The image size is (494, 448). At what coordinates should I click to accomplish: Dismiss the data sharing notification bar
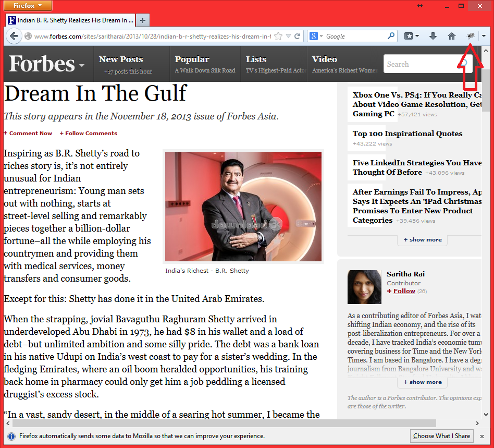(481, 437)
